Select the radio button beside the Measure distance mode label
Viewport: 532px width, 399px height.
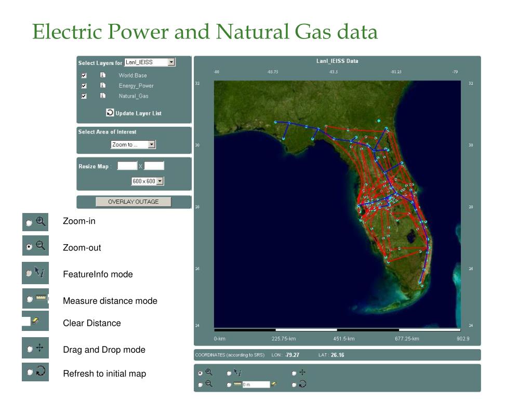coord(30,299)
